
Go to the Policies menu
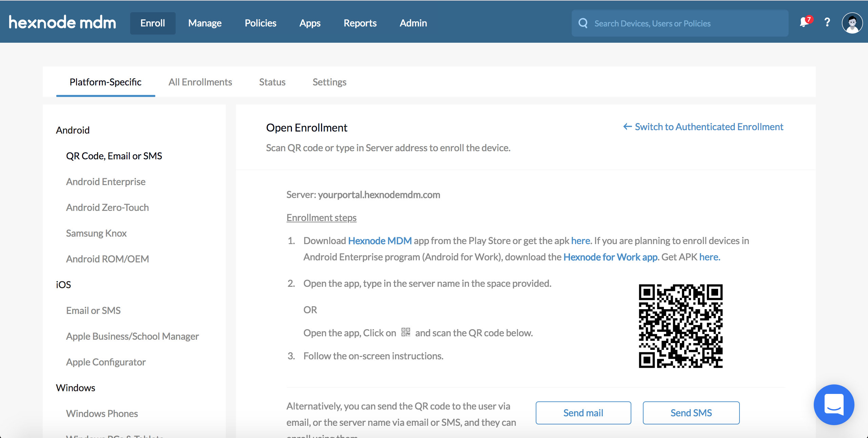pyautogui.click(x=260, y=23)
